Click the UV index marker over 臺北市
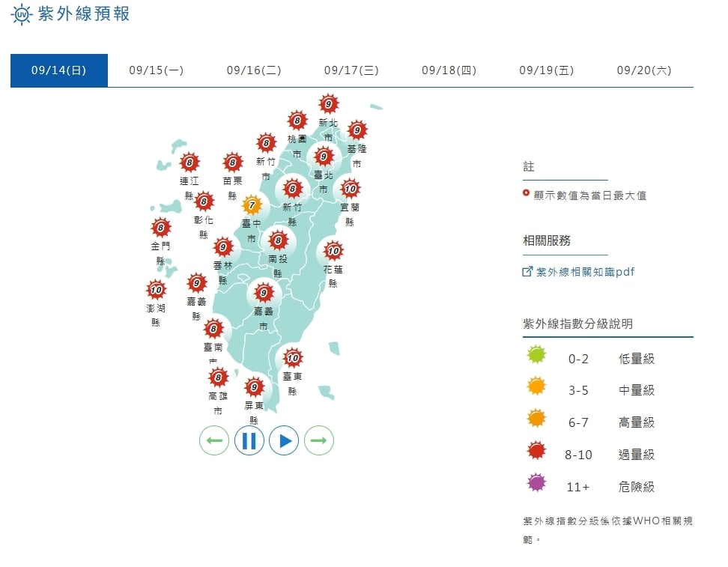The width and height of the screenshot is (728, 567). 324,157
